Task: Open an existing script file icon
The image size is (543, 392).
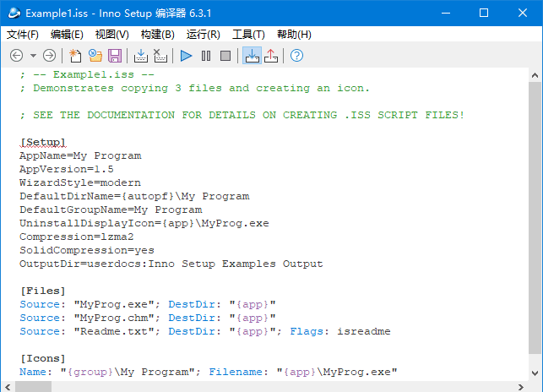Action: (95, 56)
